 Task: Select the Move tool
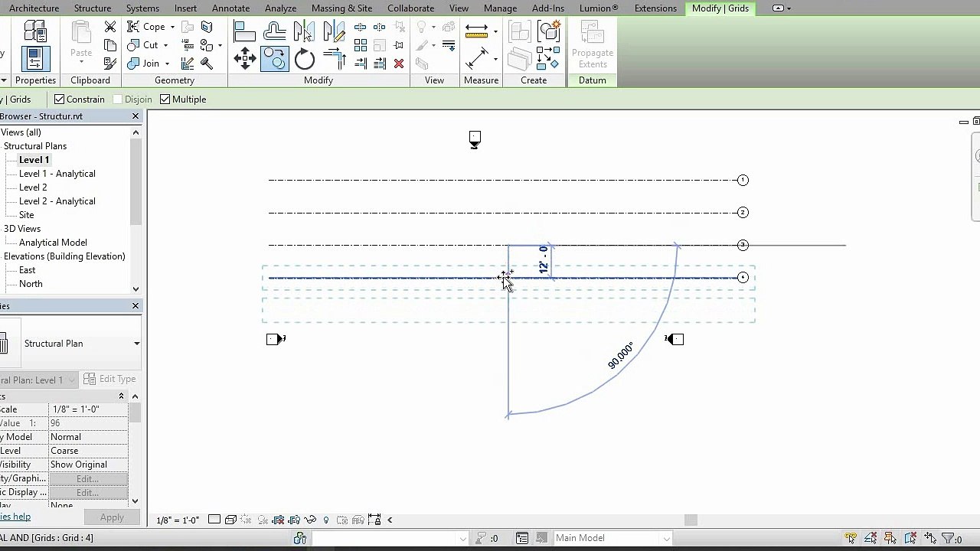tap(244, 59)
